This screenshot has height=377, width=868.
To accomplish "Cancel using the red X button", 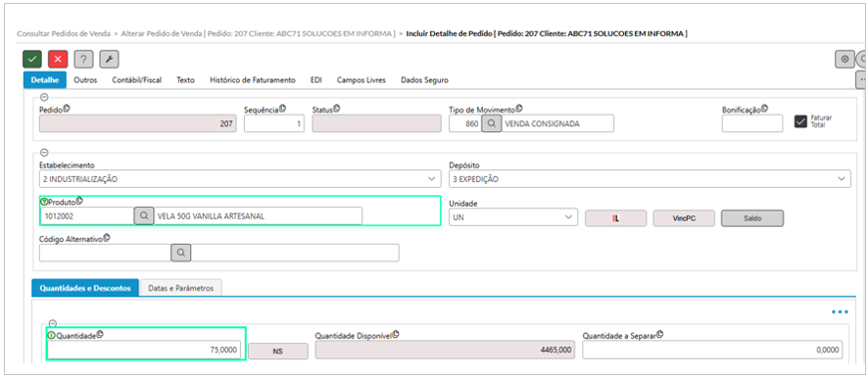I will tap(58, 59).
